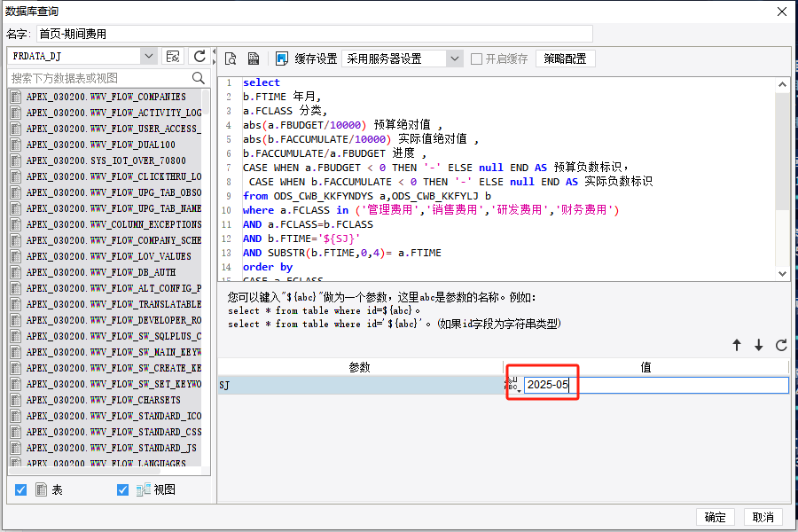Refresh the data connection table list
Screen dimensions: 798x532
pos(199,56)
